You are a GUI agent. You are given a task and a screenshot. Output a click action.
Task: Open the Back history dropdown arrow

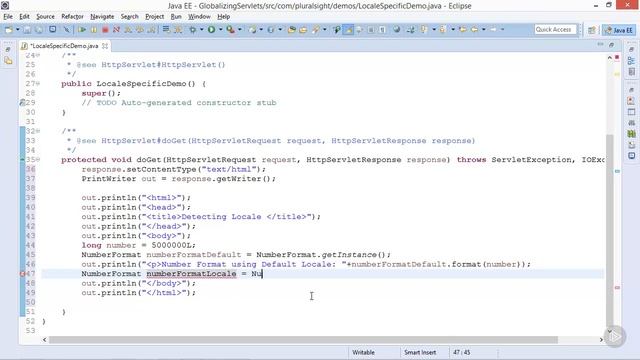tap(484, 29)
